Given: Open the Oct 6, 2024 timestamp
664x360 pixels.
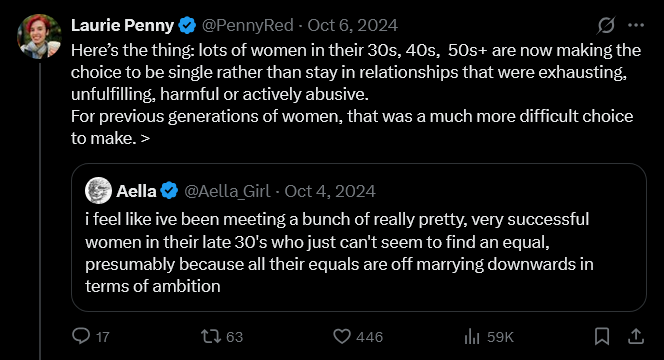Looking at the screenshot, I should click(352, 25).
